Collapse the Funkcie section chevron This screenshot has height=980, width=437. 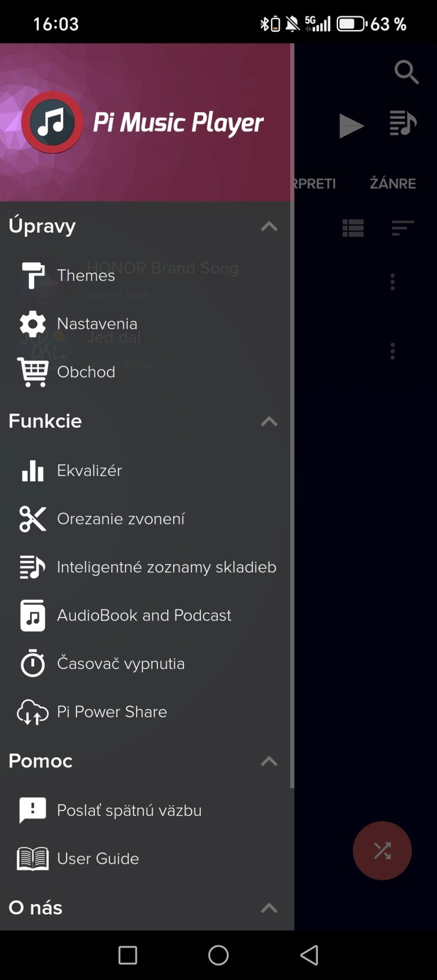tap(269, 421)
